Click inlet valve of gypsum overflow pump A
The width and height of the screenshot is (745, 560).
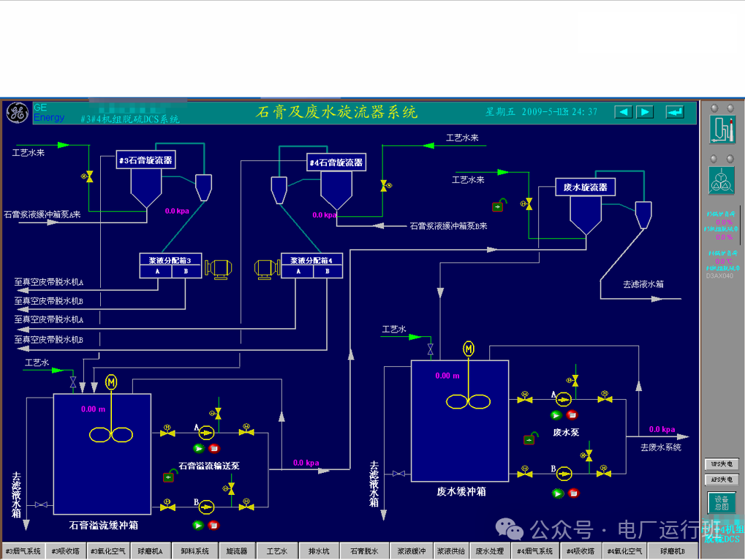(167, 431)
